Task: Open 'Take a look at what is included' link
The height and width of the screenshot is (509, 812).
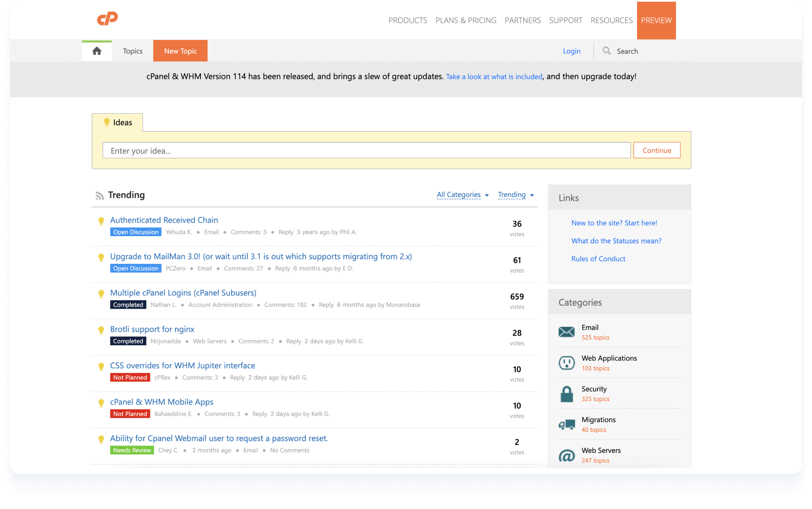Action: click(x=494, y=77)
